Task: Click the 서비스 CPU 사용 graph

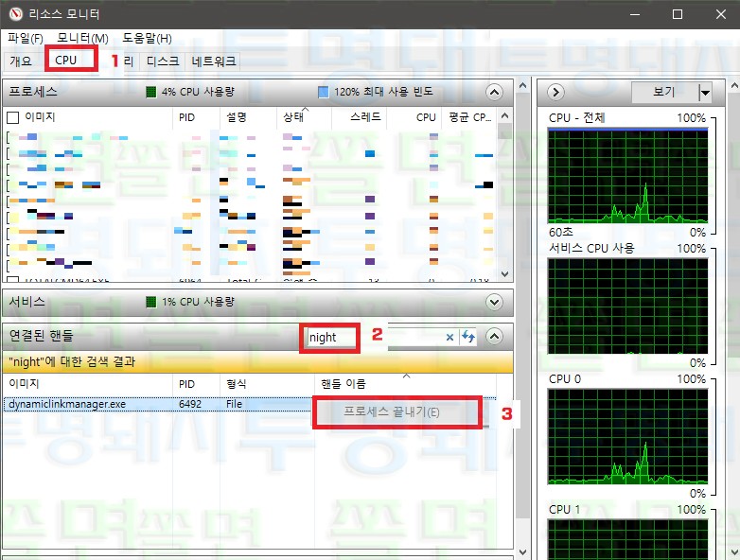Action: coord(627,306)
